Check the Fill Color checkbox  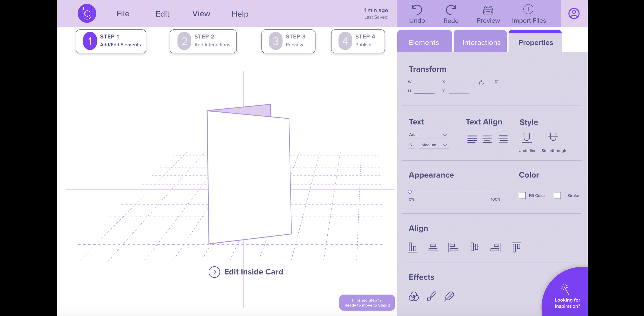click(x=522, y=195)
